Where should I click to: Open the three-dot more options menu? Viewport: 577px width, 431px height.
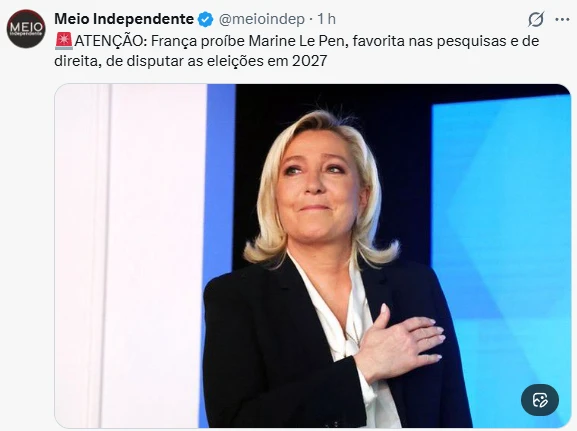tap(562, 20)
